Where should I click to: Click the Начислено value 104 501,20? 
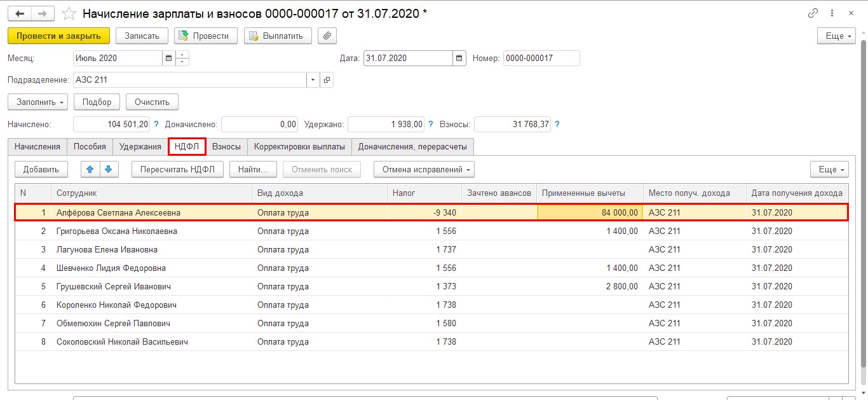tap(112, 125)
